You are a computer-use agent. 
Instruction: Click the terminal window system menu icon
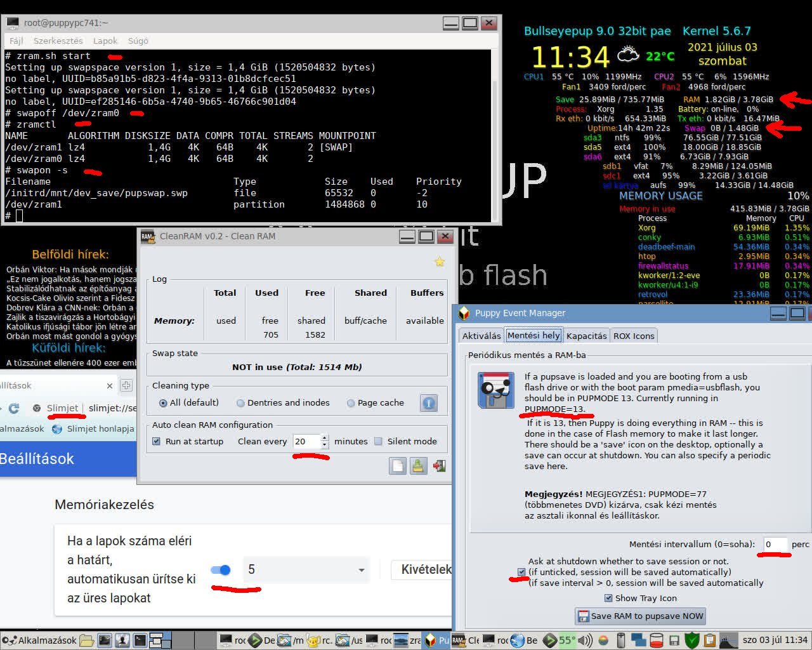12,23
